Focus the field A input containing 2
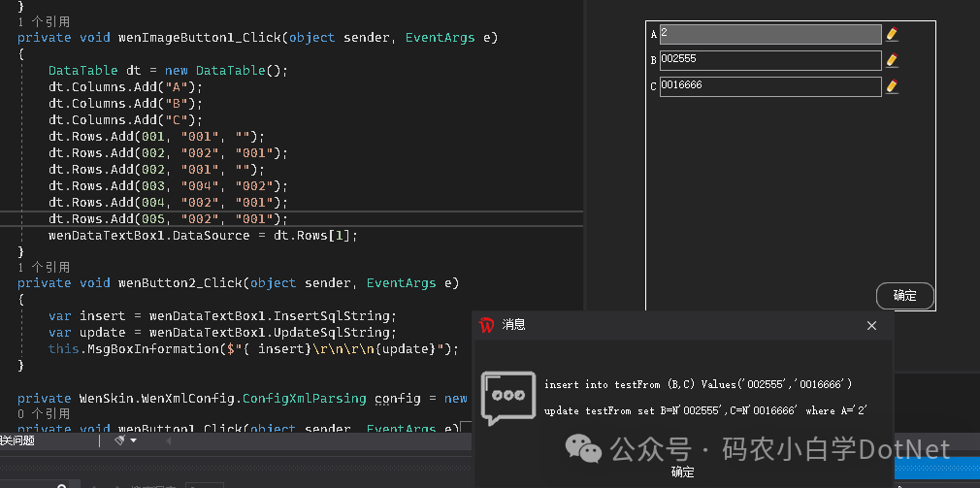This screenshot has width=980, height=488. coord(769,34)
